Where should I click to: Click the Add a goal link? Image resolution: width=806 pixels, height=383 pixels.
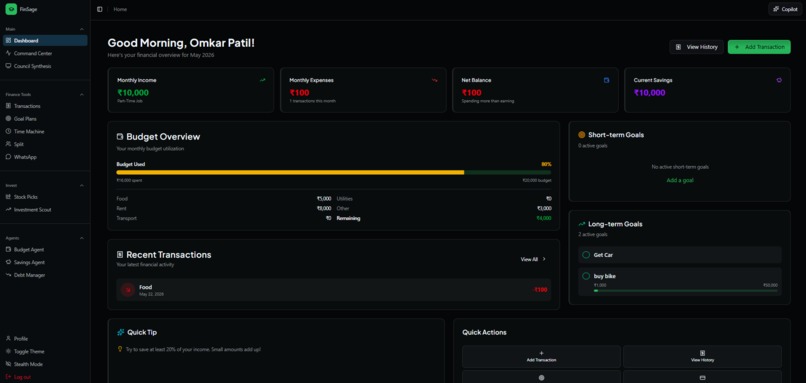click(x=680, y=180)
